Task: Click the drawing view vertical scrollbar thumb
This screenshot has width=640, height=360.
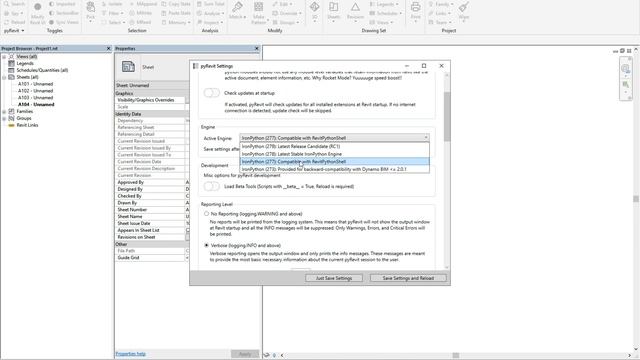Action: tap(636, 199)
